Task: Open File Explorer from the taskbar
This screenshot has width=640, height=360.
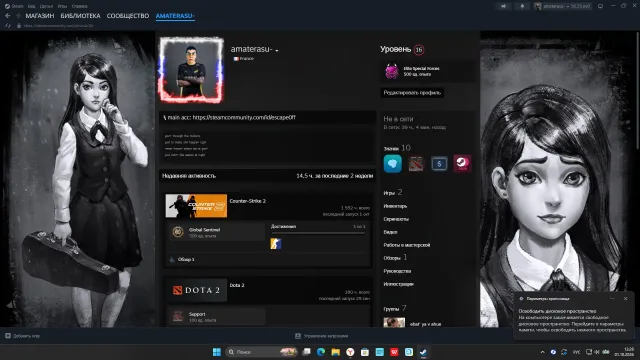Action: click(336, 352)
